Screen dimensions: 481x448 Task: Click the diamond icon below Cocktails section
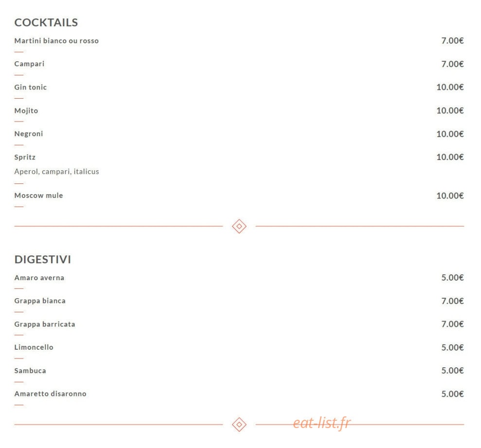pyautogui.click(x=239, y=226)
